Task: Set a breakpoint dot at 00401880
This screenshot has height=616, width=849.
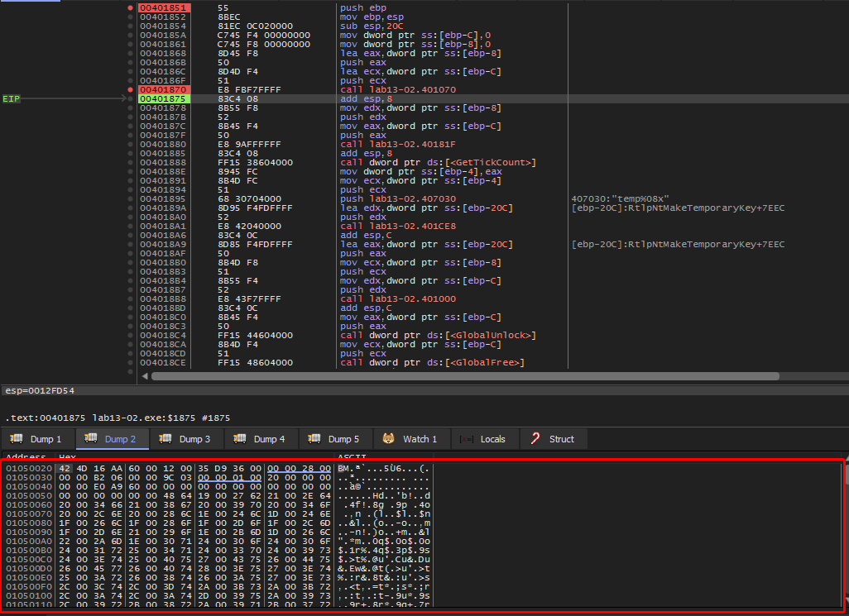Action: pos(130,145)
